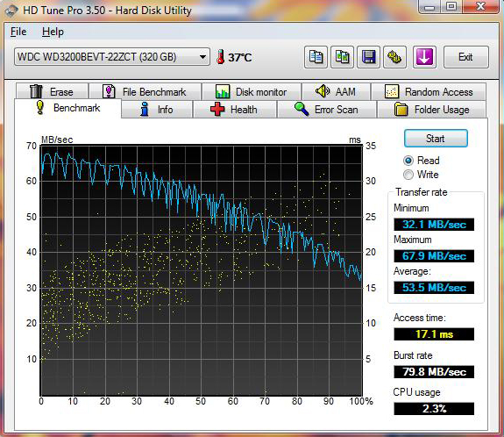The height and width of the screenshot is (437, 504).
Task: Open options with the wrench icon
Action: pos(394,57)
